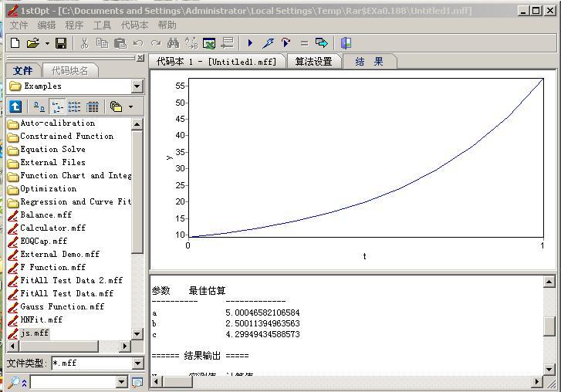Click the Replace (A to B) toolbar icon
This screenshot has width=561, height=392.
pyautogui.click(x=191, y=43)
